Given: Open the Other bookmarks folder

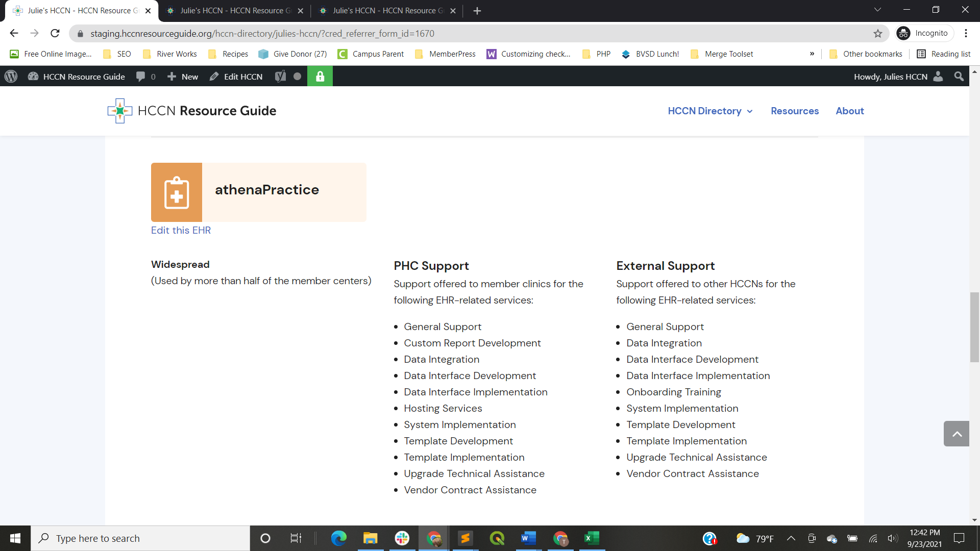Looking at the screenshot, I should pos(866,54).
